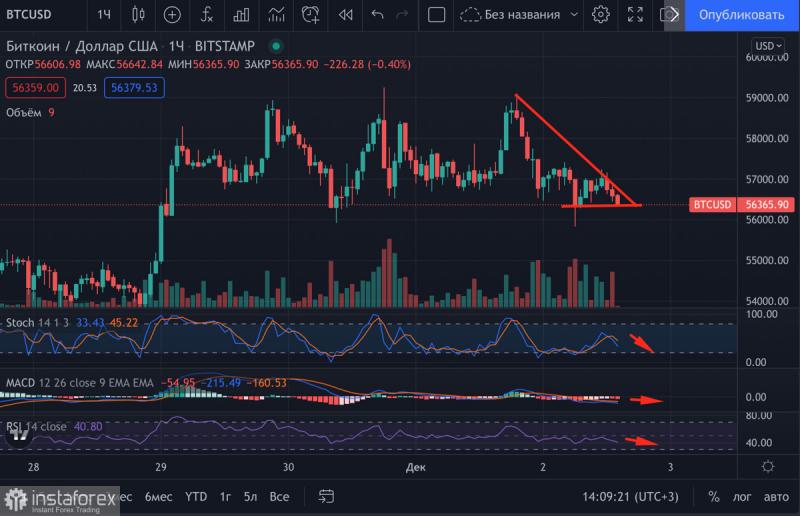800x516 pixels.
Task: Open the indicator templates icon
Action: (276, 14)
